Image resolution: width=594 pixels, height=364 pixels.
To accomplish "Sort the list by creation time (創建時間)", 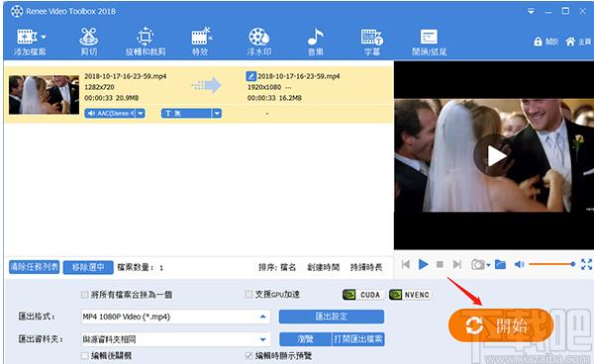I will (323, 267).
